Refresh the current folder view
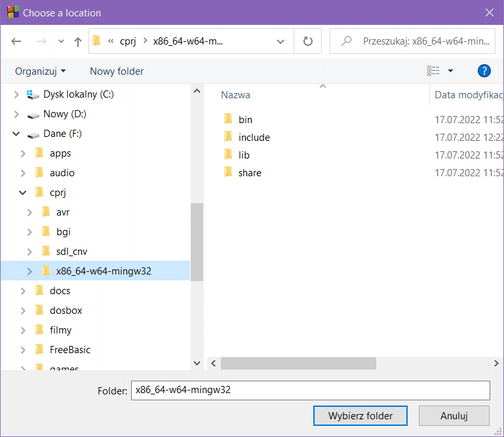 point(307,41)
